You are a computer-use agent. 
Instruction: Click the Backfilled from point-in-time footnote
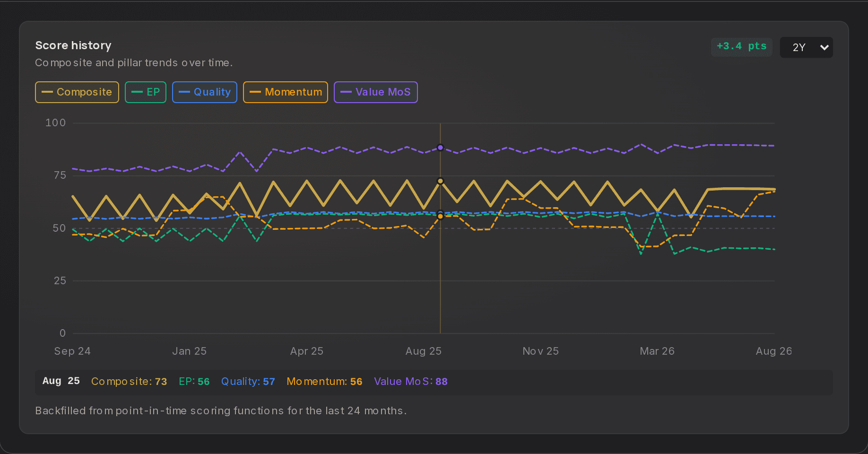[221, 410]
